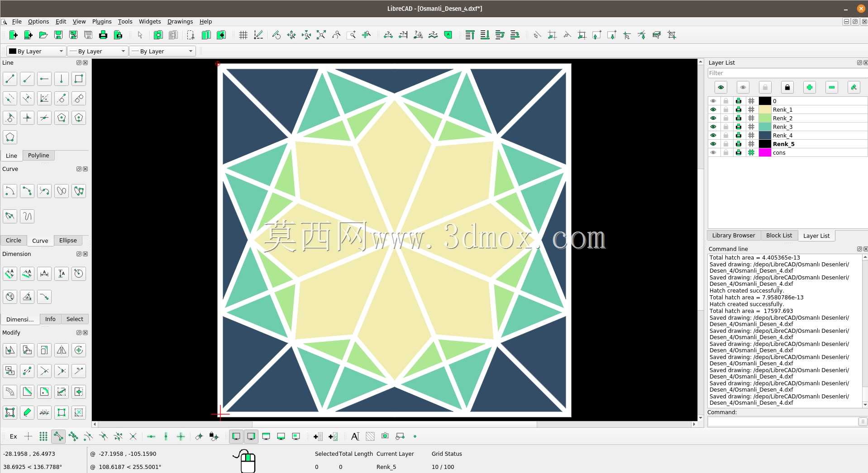Click the Renk_1 layer color swatch
The height and width of the screenshot is (473, 868).
(765, 109)
